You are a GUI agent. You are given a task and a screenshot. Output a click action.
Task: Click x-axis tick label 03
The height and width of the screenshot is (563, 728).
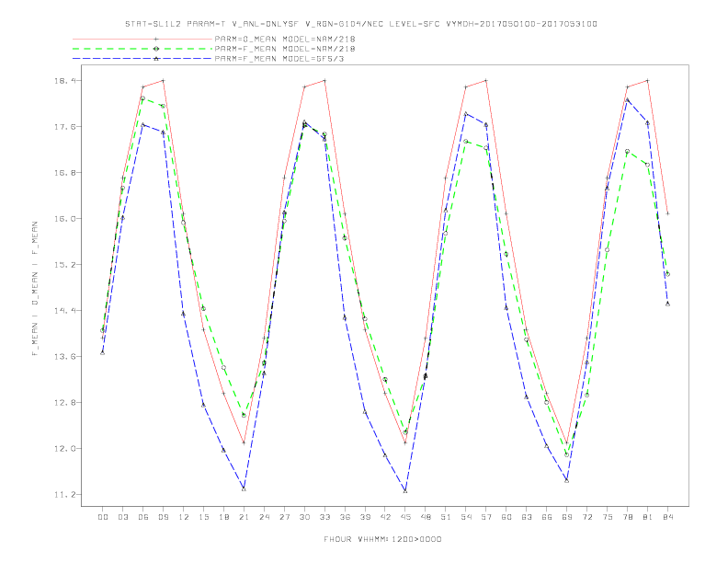123,517
